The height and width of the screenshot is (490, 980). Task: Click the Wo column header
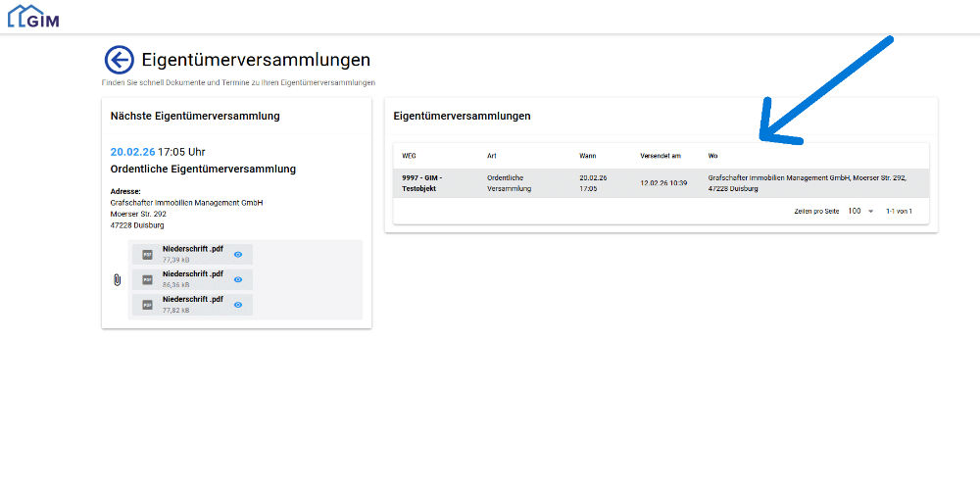click(x=713, y=156)
